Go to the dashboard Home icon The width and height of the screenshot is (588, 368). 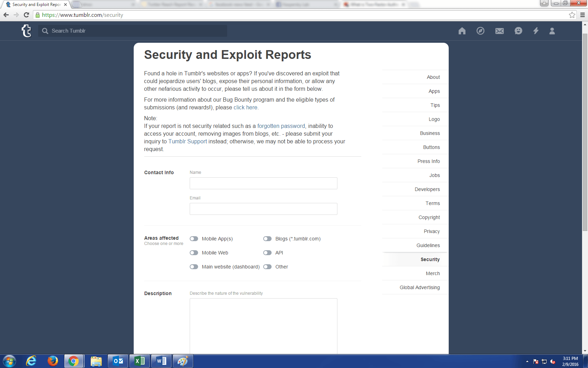point(462,31)
